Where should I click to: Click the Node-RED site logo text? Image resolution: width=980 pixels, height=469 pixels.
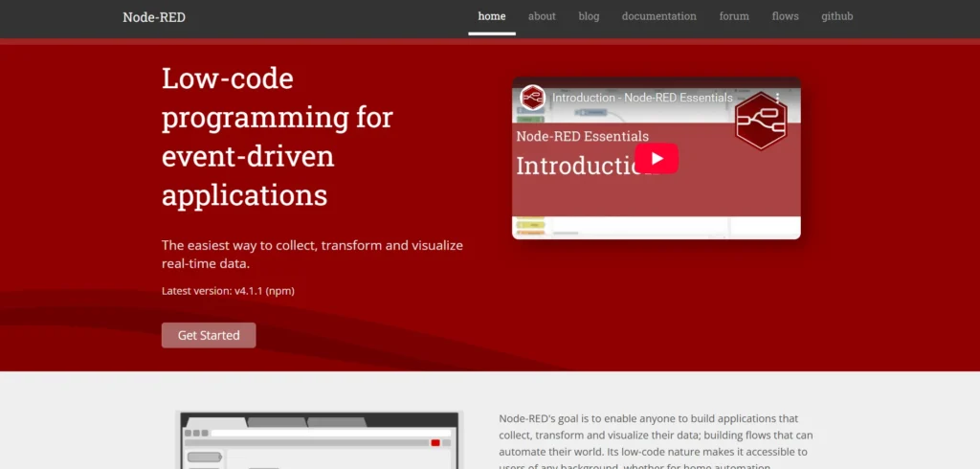tap(154, 17)
